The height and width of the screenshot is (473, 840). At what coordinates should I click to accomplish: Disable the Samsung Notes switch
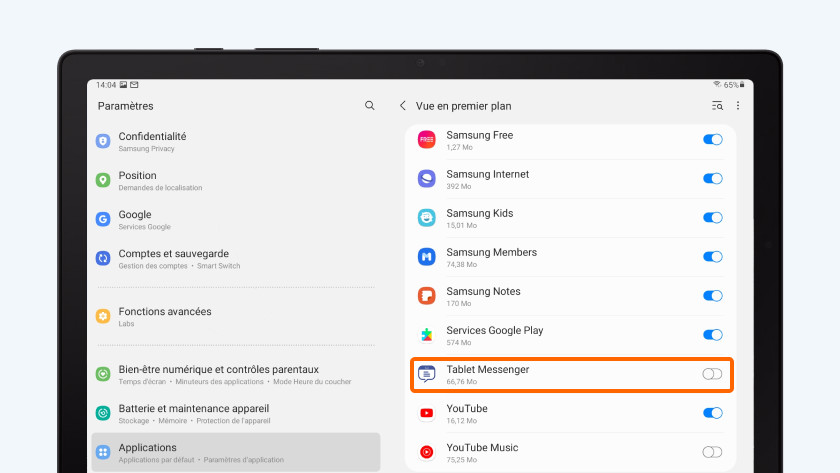point(712,296)
